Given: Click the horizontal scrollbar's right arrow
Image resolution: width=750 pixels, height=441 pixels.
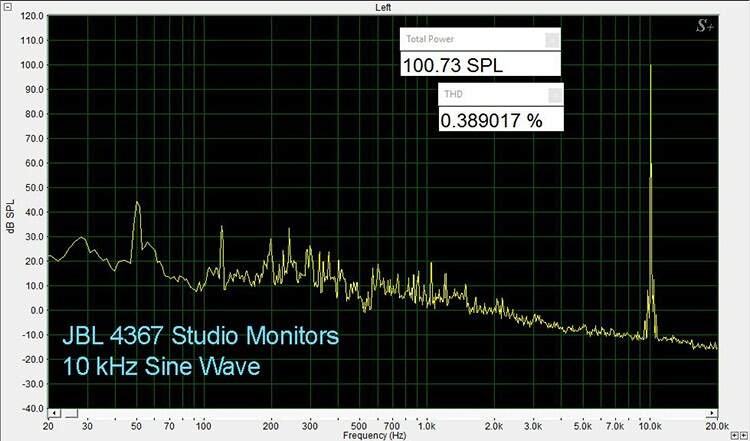Looking at the screenshot, I should point(712,413).
